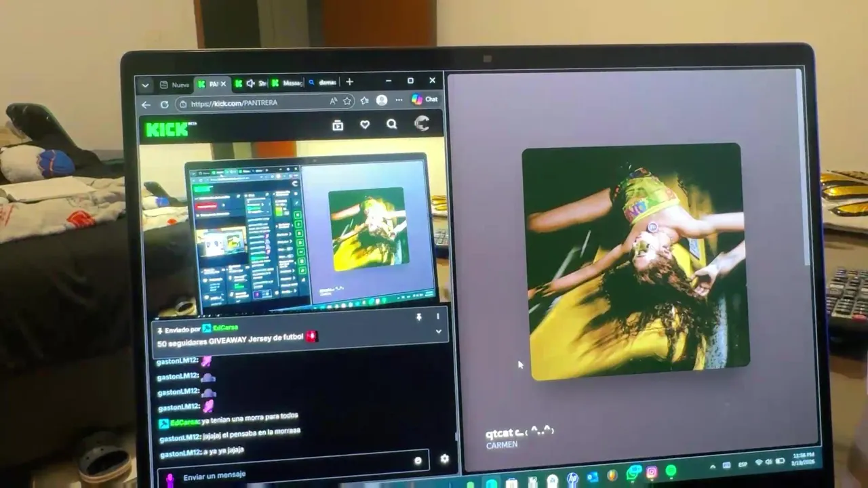Click the pin icon on the pinned message
The width and height of the screenshot is (868, 488).
pyautogui.click(x=418, y=317)
